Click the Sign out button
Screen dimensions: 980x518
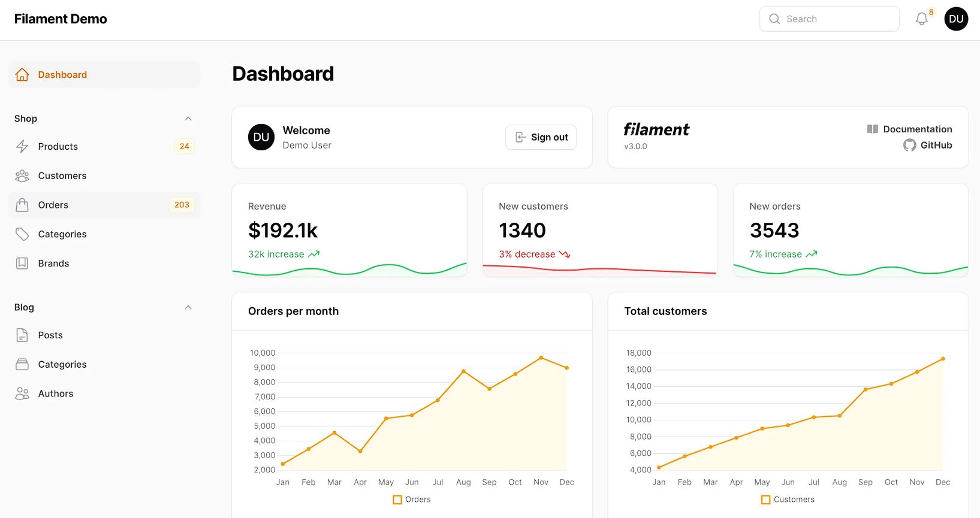[541, 137]
